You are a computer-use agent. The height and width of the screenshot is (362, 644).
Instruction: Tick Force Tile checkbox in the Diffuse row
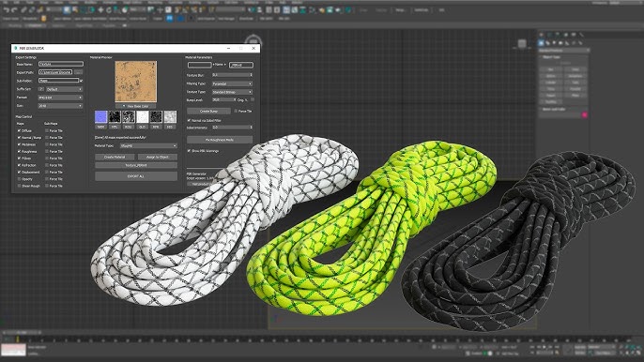tap(47, 130)
